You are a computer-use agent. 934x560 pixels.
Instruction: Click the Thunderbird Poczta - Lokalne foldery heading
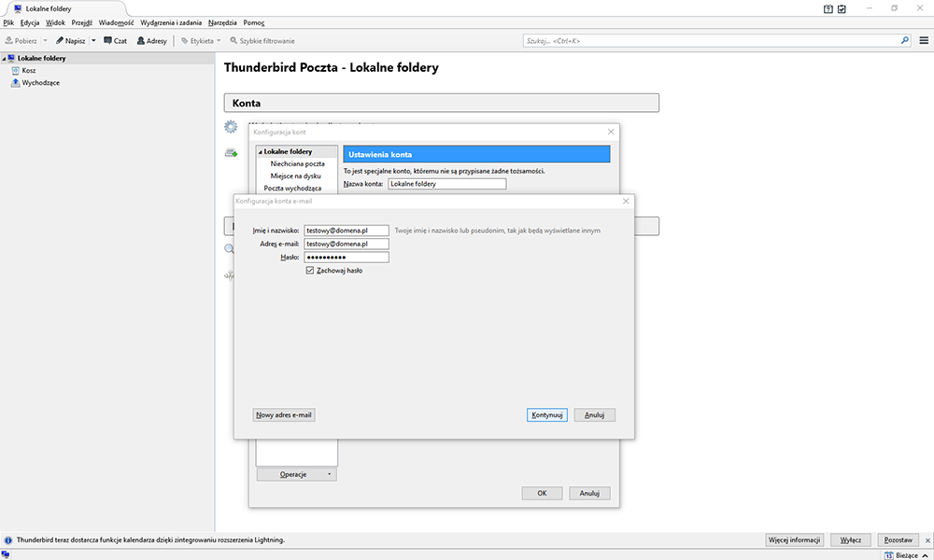click(x=332, y=67)
